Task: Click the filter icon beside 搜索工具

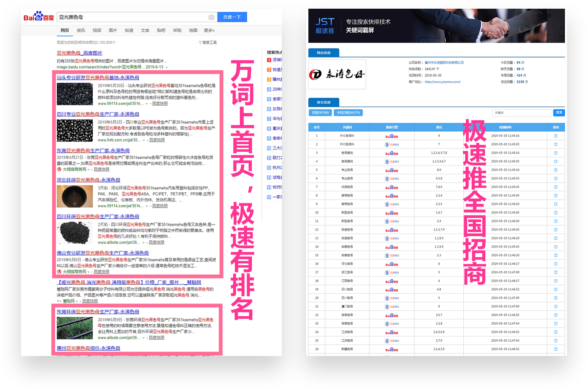Action: pyautogui.click(x=200, y=42)
